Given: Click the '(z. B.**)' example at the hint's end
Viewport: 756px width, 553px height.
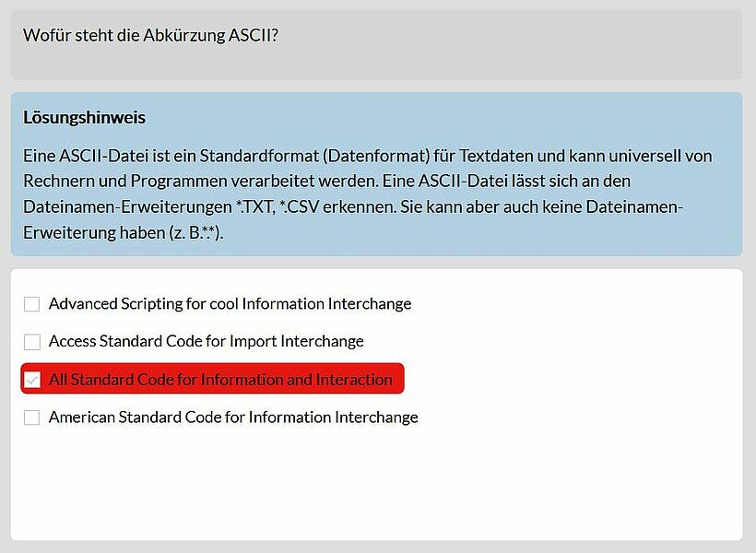Looking at the screenshot, I should (195, 233).
